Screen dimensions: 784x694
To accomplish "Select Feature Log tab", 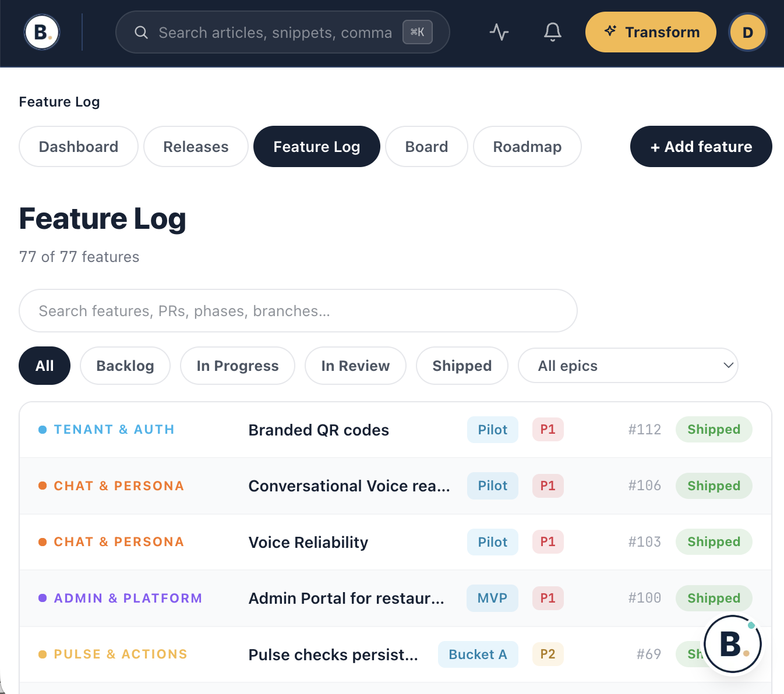I will pos(317,147).
